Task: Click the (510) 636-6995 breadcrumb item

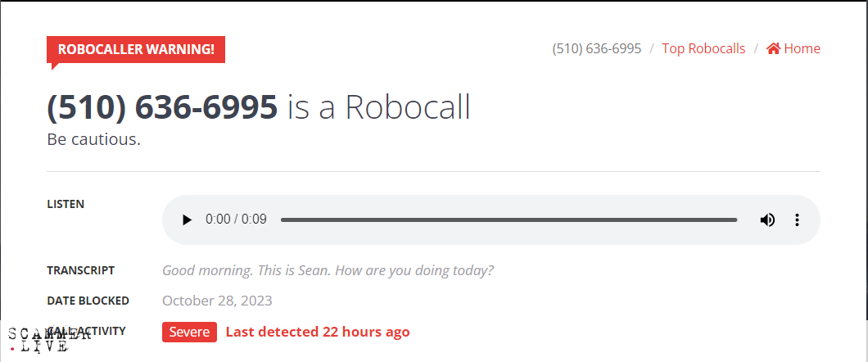Action: 597,48
